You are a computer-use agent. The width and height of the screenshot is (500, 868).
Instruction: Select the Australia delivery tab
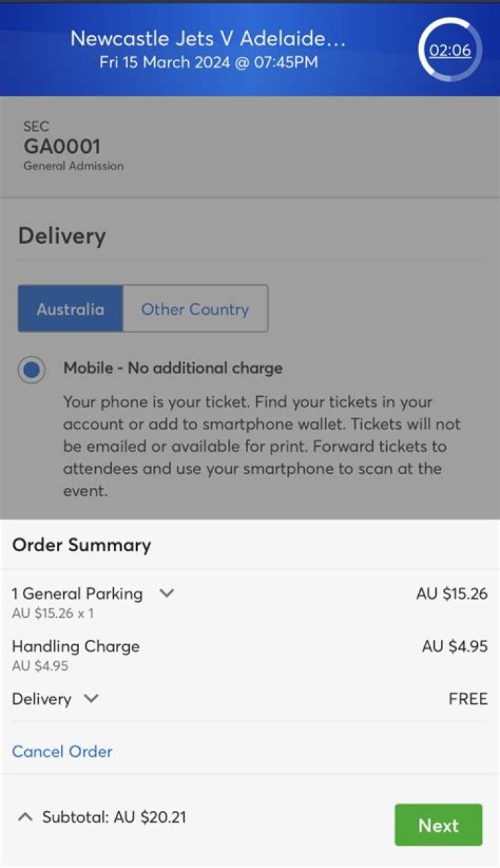(x=69, y=309)
